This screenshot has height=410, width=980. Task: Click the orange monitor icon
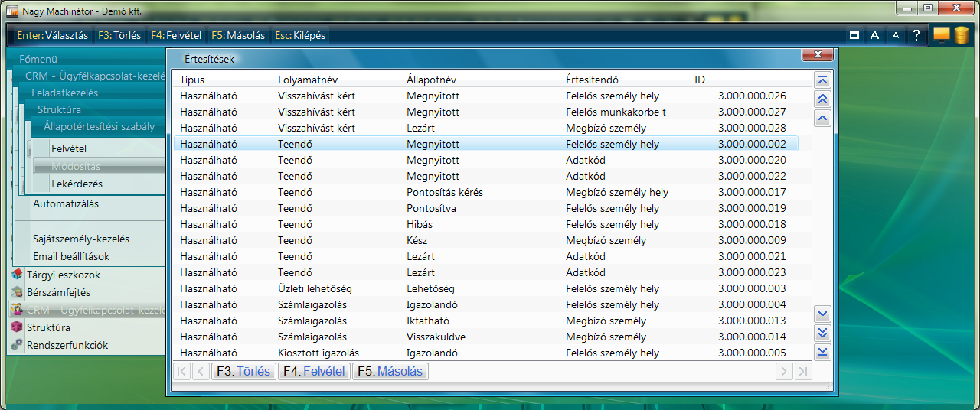click(x=942, y=35)
